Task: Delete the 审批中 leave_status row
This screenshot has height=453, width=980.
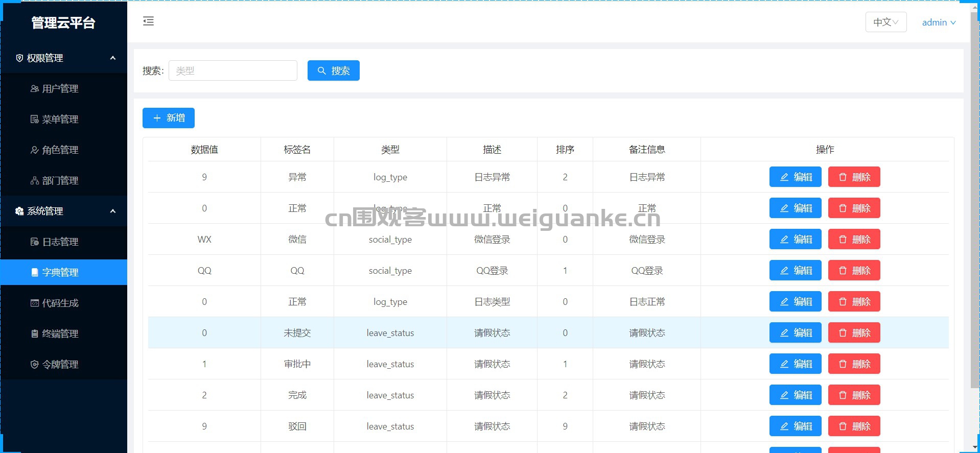Action: coord(854,364)
